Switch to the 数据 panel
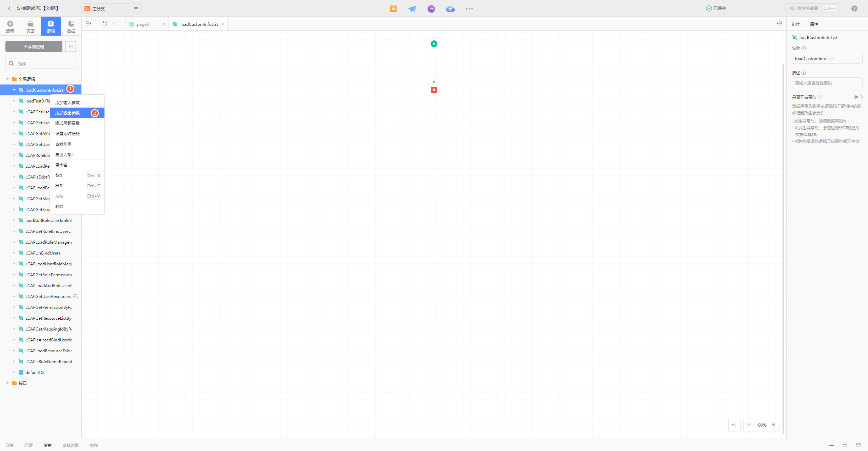 point(71,26)
